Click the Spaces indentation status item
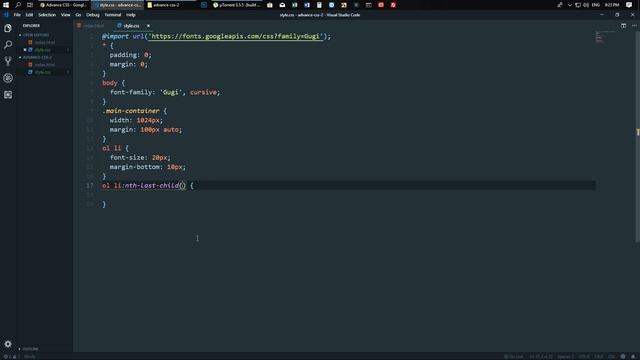 coord(565,357)
